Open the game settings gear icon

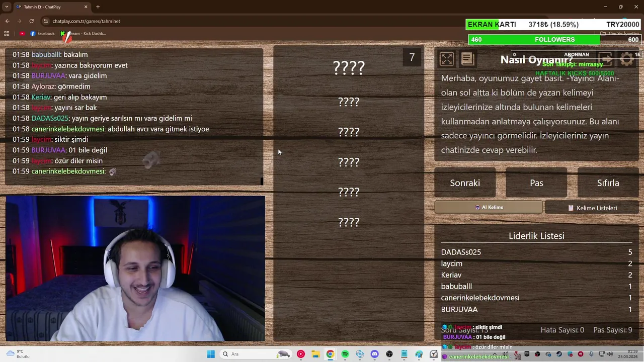(x=627, y=59)
